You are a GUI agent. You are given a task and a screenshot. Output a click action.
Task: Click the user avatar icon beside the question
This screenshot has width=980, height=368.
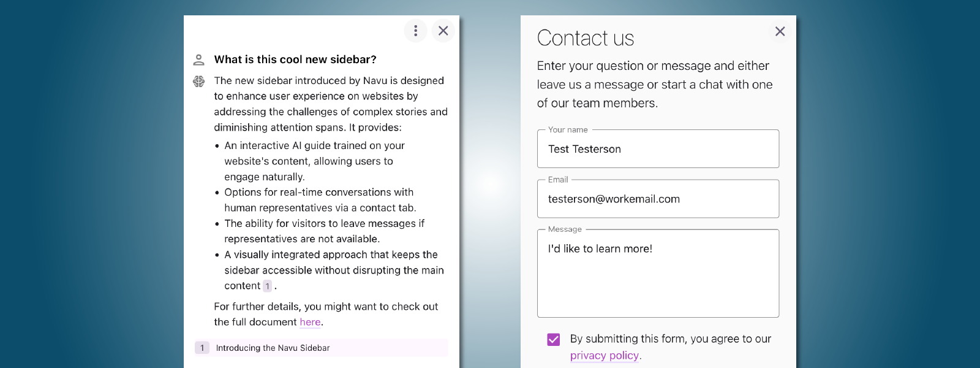pyautogui.click(x=199, y=59)
